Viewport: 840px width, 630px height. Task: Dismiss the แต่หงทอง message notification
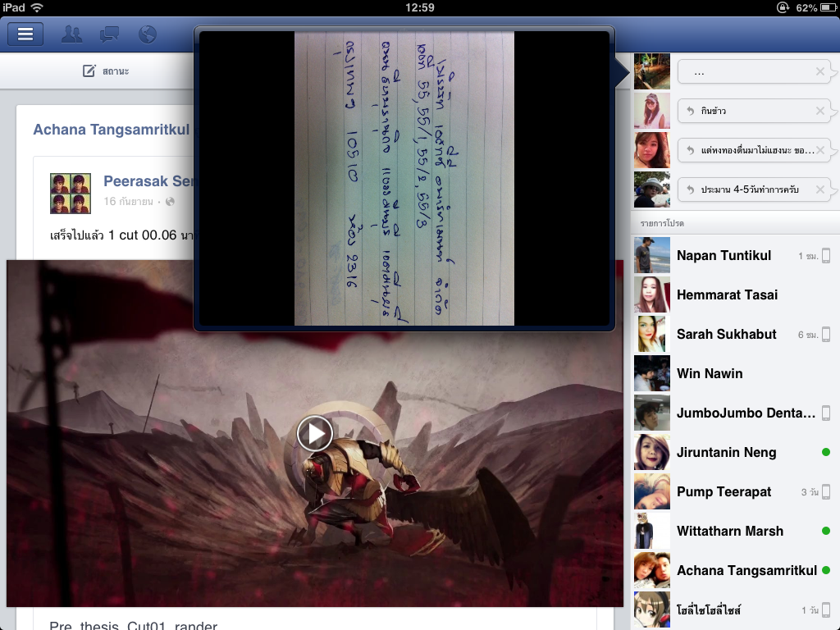(x=819, y=150)
